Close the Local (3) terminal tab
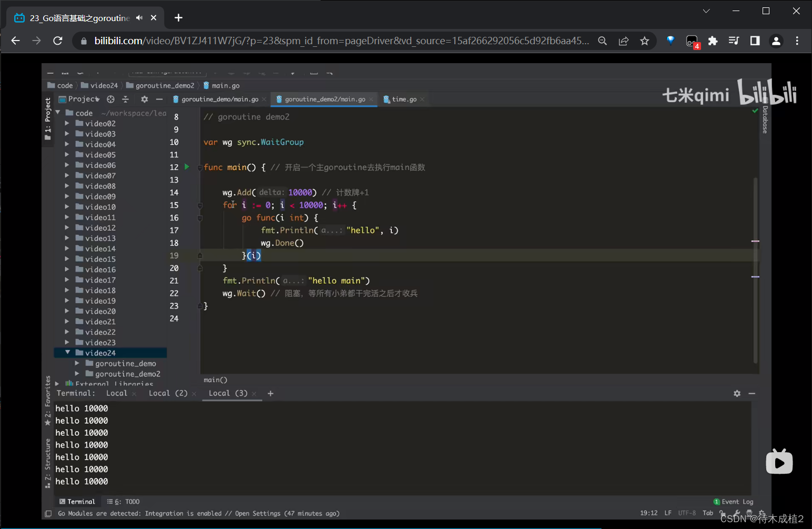 254,394
